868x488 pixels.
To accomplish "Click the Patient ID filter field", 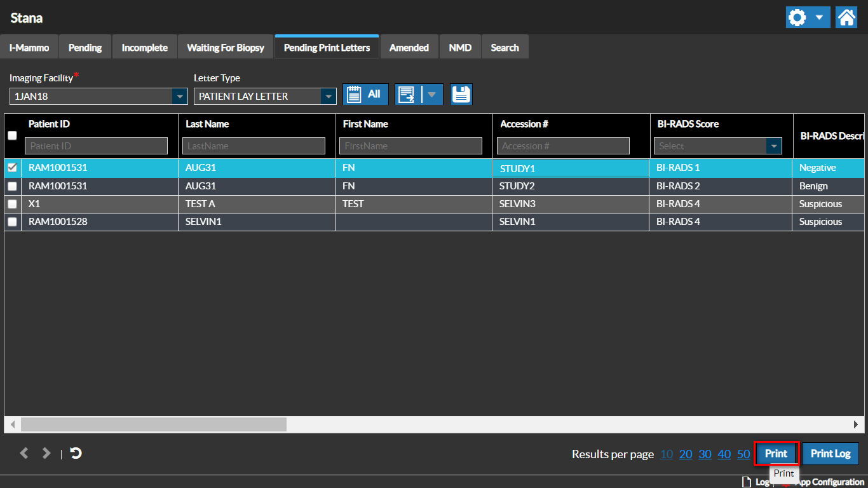I will point(96,146).
